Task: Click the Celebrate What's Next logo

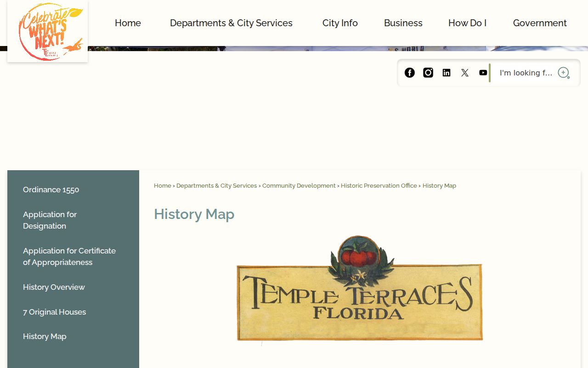Action: [48, 31]
